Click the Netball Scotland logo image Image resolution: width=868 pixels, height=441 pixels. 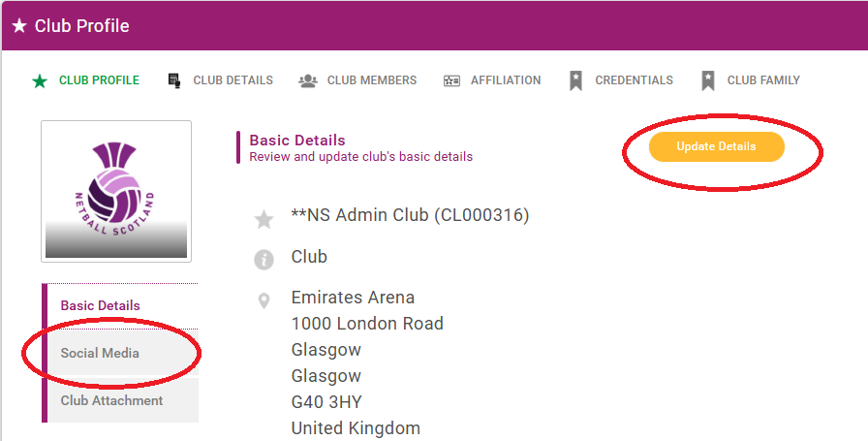[116, 191]
